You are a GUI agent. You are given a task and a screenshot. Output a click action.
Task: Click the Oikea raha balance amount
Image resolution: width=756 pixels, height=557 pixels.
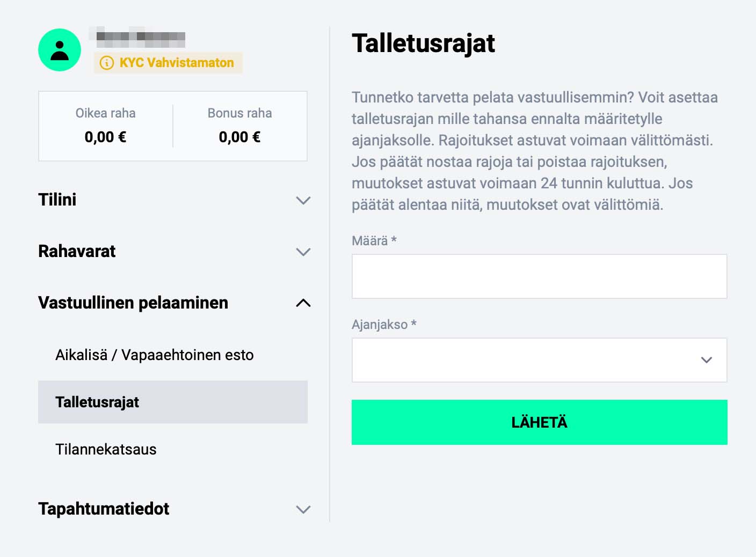click(x=105, y=137)
